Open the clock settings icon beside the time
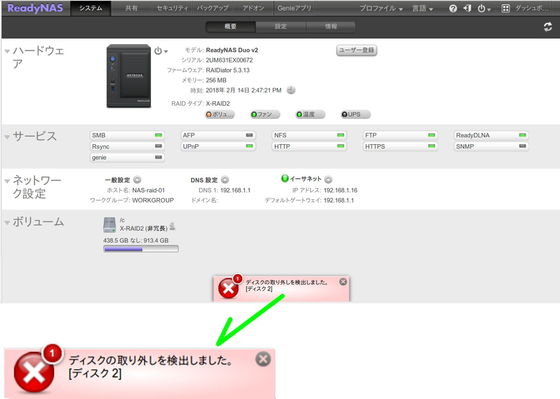This screenshot has width=560, height=399. (291, 90)
